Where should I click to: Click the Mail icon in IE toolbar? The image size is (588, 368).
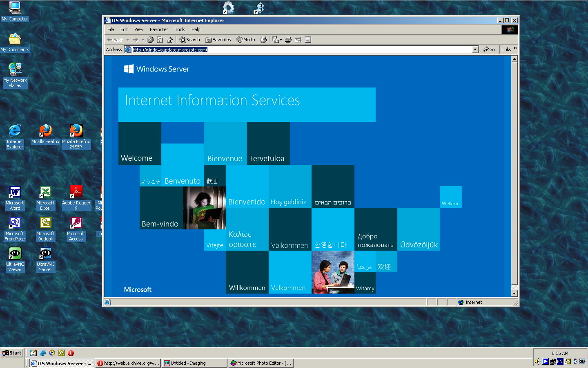(276, 40)
